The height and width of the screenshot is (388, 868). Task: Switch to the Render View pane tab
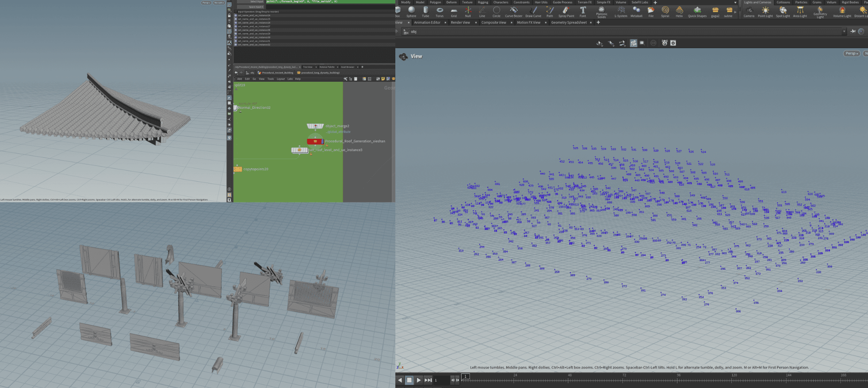[460, 23]
